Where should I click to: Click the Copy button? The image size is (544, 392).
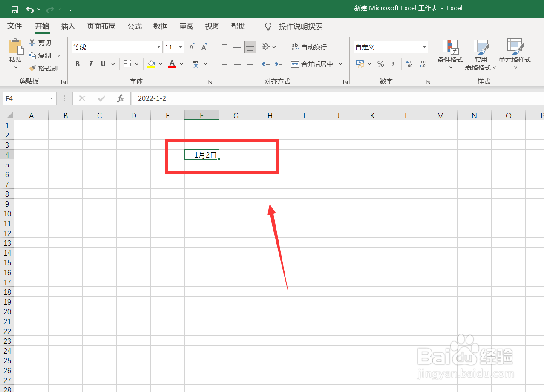tap(40, 55)
